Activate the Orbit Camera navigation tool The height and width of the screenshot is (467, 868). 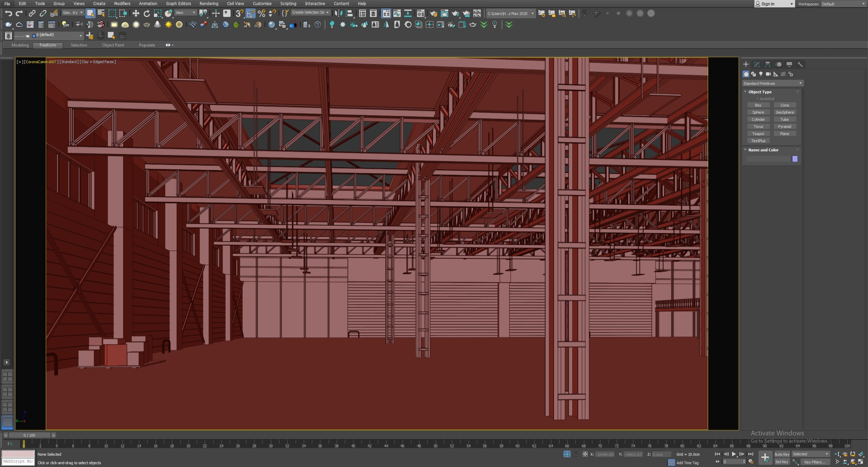coord(853,462)
